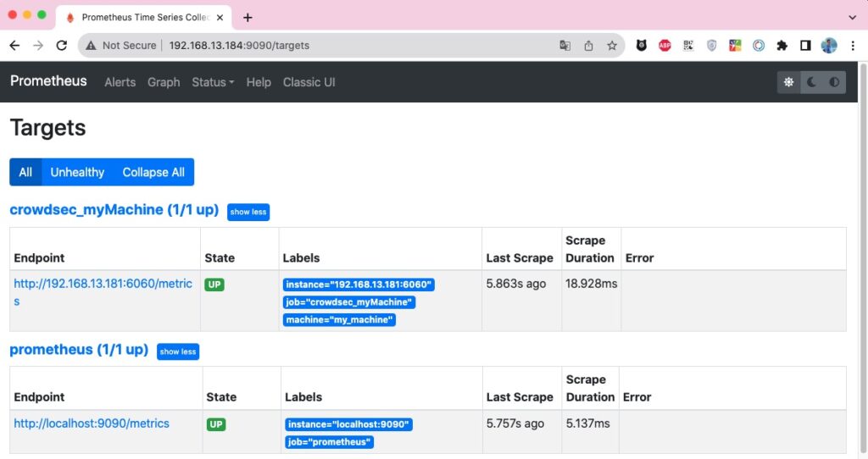Open the Alerts page

120,82
